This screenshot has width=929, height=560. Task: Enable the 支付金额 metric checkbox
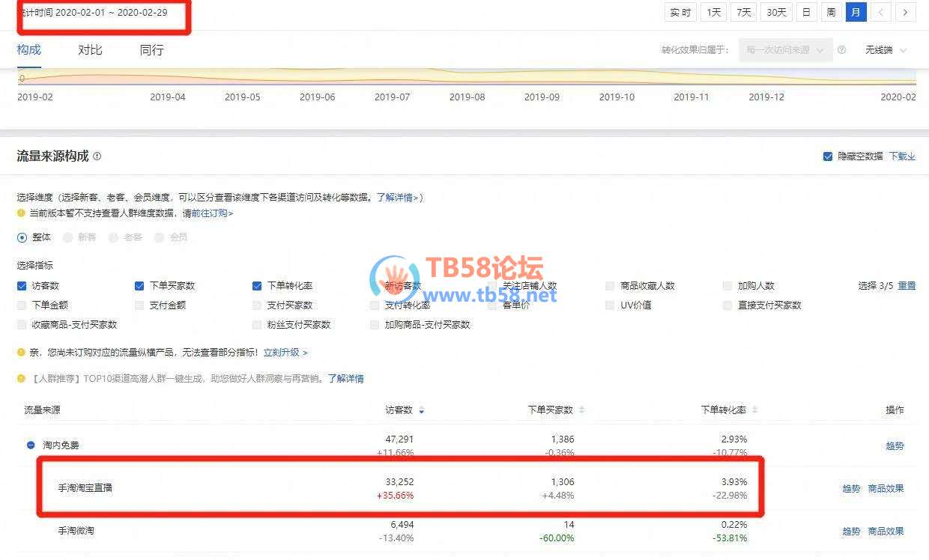(139, 305)
